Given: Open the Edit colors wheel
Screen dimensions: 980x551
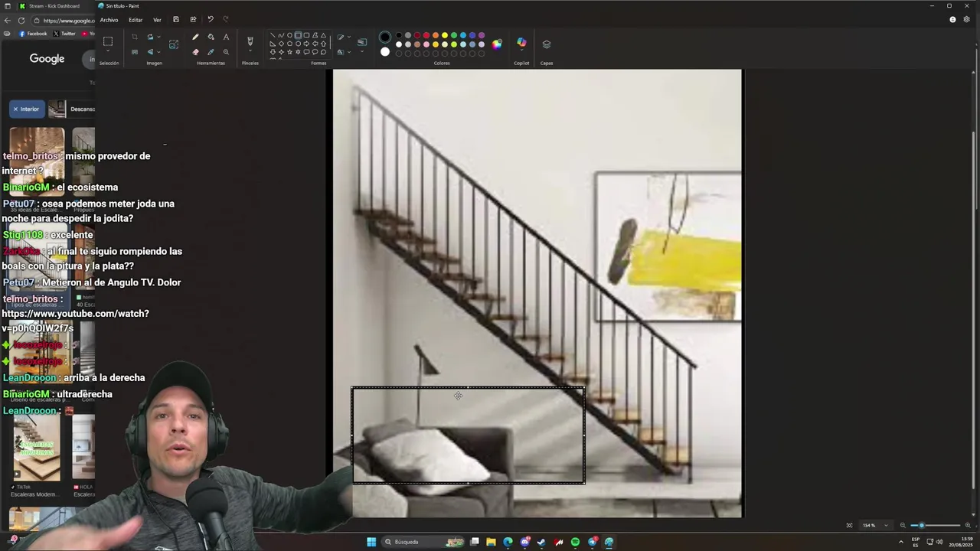Looking at the screenshot, I should (x=497, y=44).
